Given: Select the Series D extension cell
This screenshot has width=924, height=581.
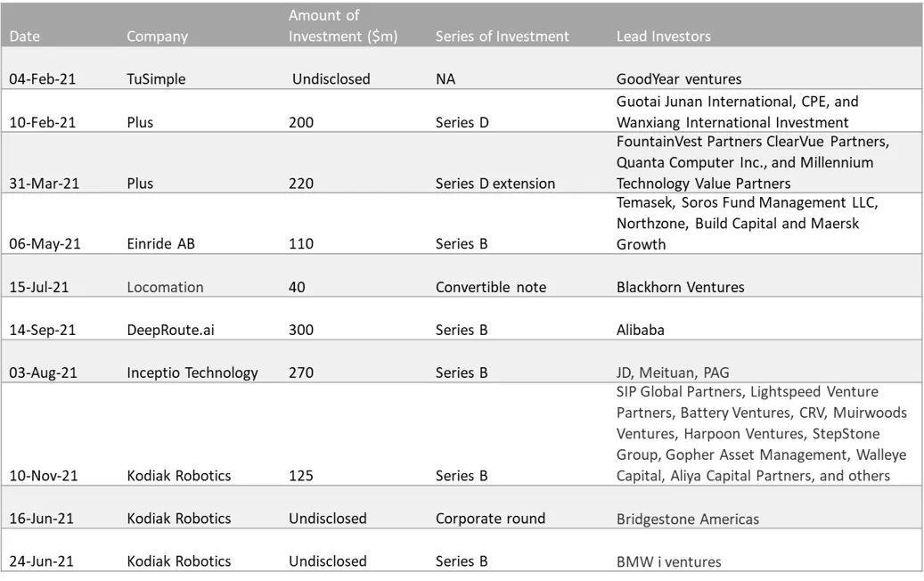Looking at the screenshot, I should (495, 184).
